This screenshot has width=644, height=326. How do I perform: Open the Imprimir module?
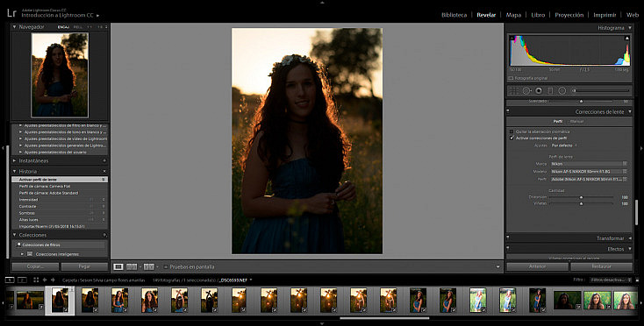(x=605, y=15)
